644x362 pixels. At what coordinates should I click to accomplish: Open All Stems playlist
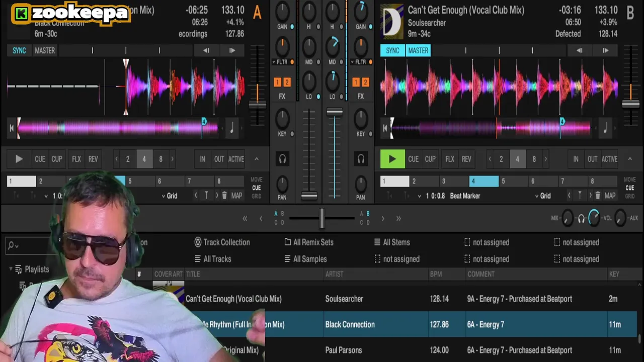point(392,242)
